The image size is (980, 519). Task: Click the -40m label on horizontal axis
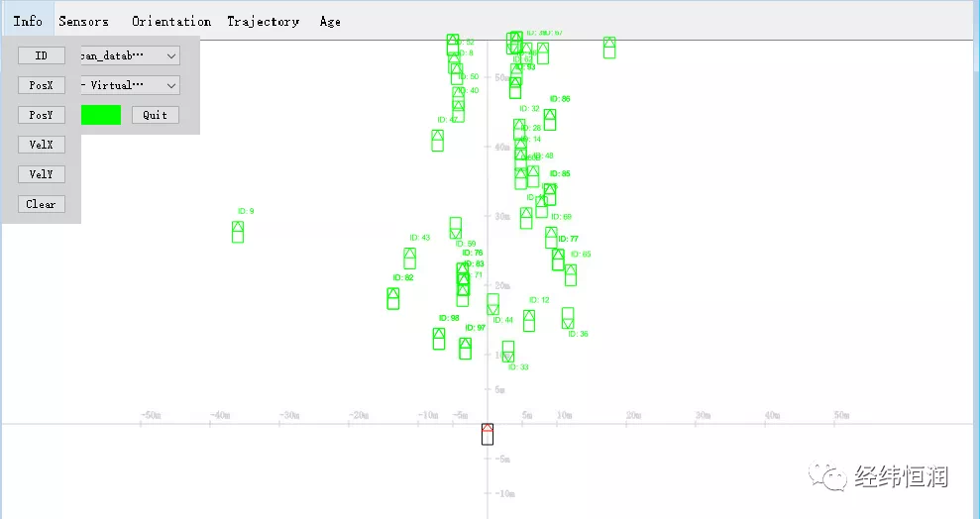tap(219, 415)
